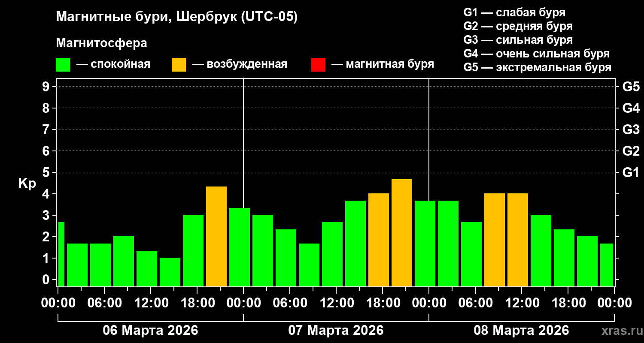Click the G2 label on the right axis
This screenshot has height=343, width=644.
pyautogui.click(x=631, y=151)
